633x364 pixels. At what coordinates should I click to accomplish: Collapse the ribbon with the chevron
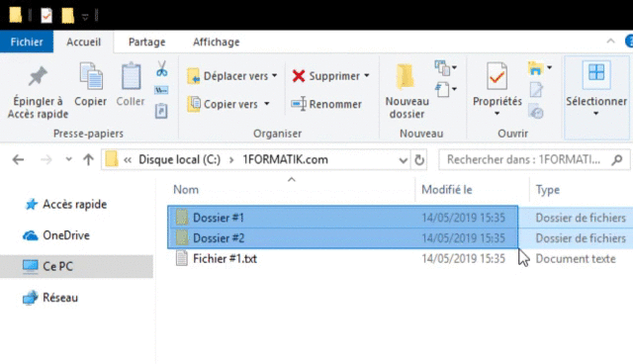click(611, 42)
